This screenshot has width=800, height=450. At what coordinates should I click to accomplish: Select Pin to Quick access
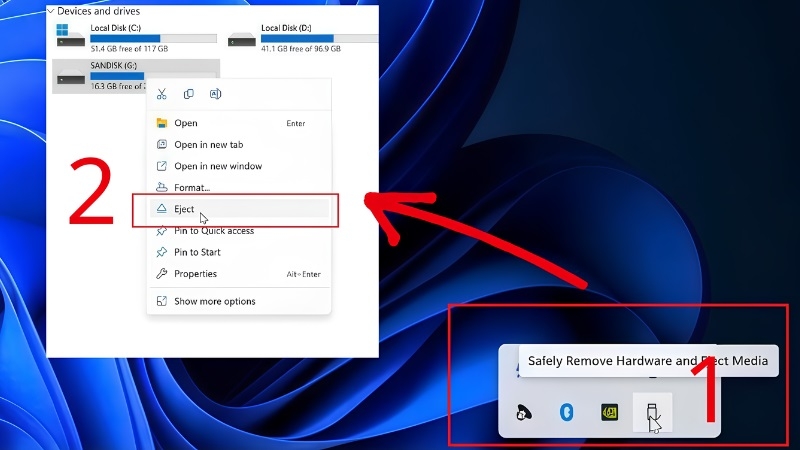point(239,231)
